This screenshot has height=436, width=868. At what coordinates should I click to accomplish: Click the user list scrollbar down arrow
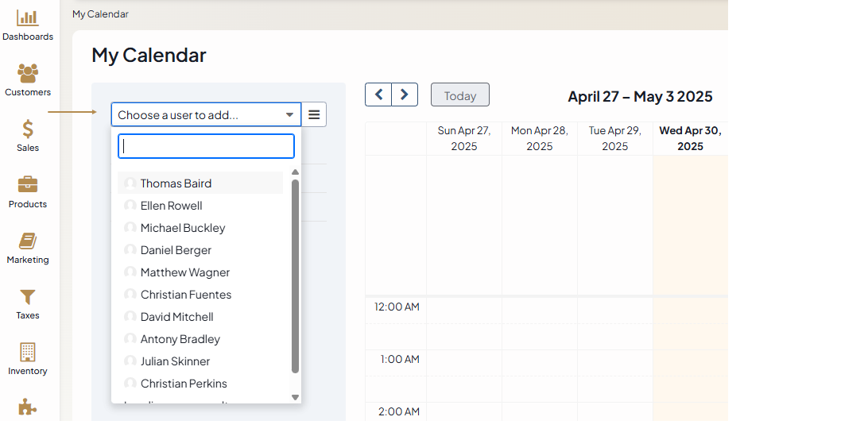[x=295, y=397]
